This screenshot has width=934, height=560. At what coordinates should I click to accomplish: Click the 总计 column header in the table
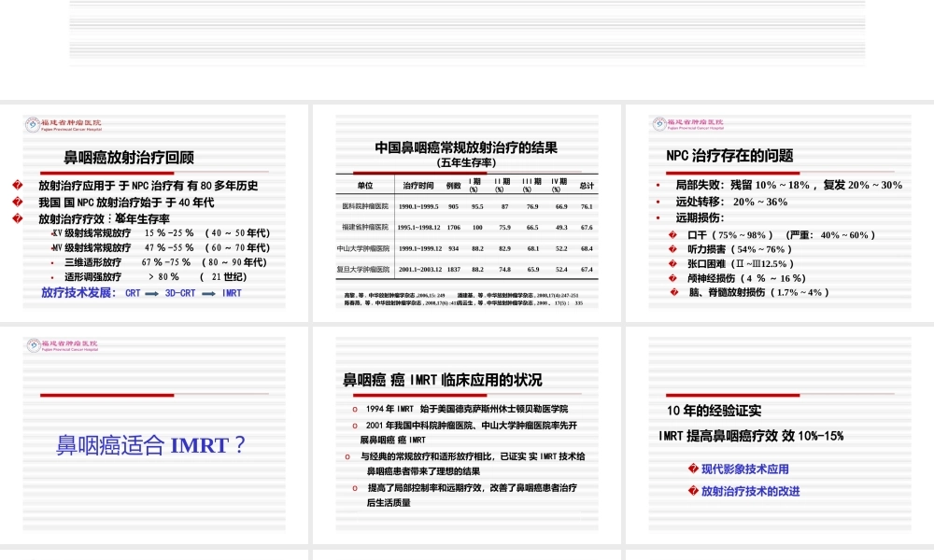tap(587, 185)
